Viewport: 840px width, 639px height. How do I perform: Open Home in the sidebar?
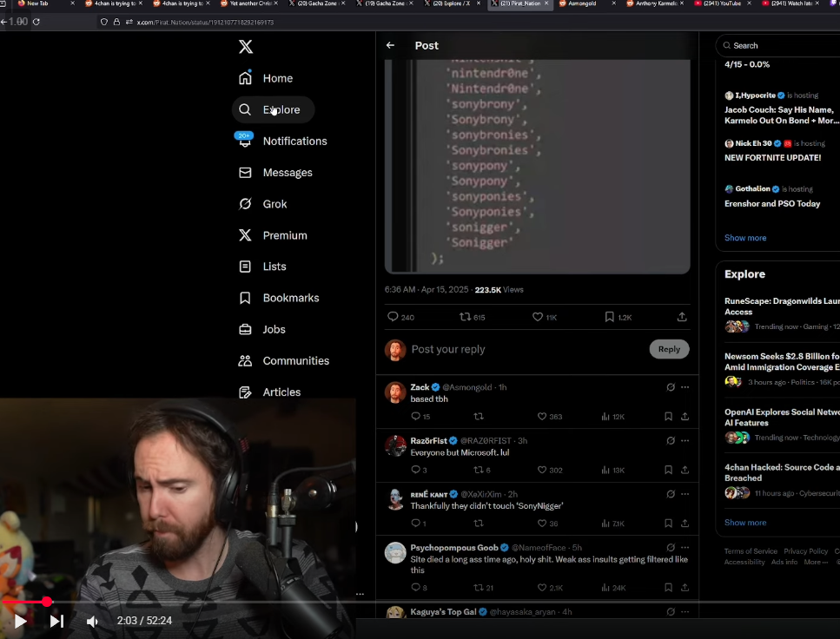pyautogui.click(x=266, y=78)
